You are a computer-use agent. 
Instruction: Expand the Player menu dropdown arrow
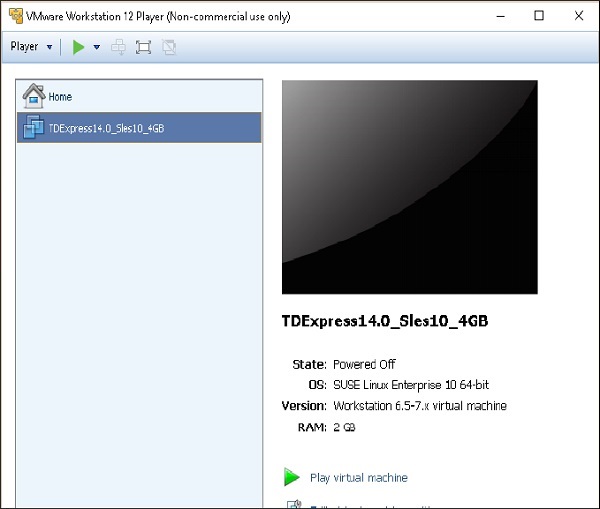point(49,47)
